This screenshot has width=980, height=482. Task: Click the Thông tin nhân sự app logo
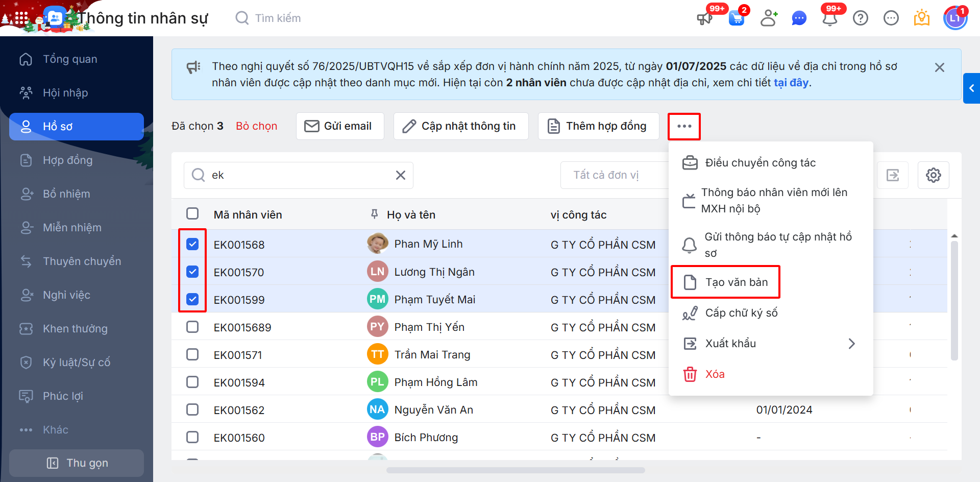tap(55, 18)
